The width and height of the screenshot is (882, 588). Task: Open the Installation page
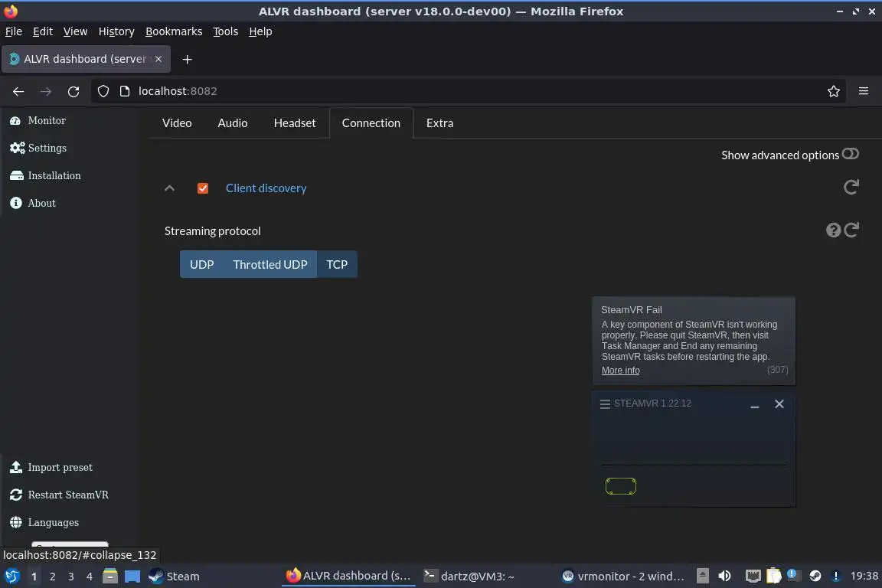[x=45, y=175]
